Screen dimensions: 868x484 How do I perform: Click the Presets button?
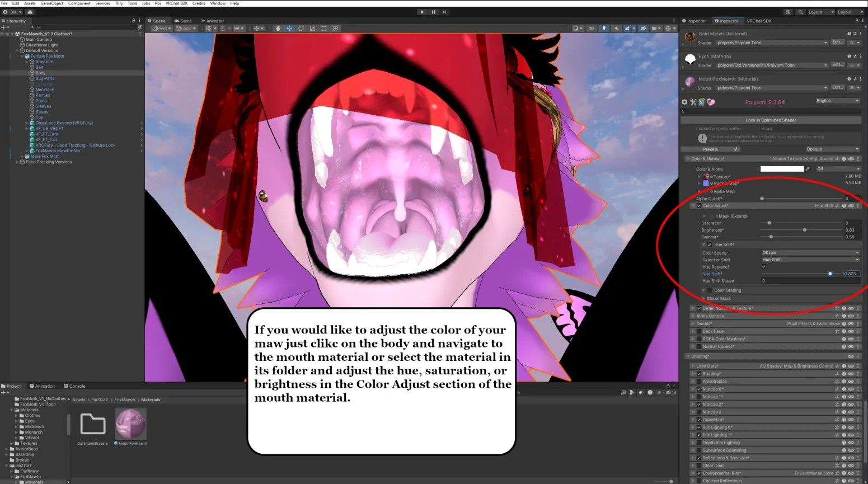(x=710, y=149)
